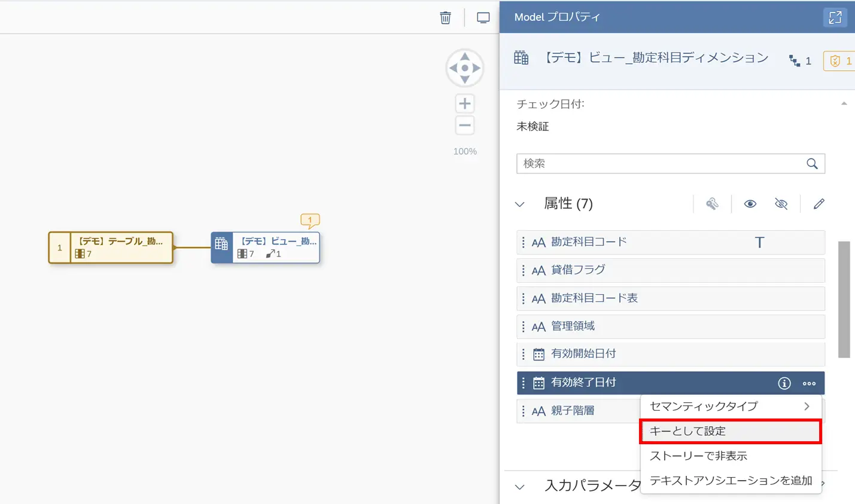Collapse the panel section via top-right arrow
The width and height of the screenshot is (855, 504).
point(844,103)
